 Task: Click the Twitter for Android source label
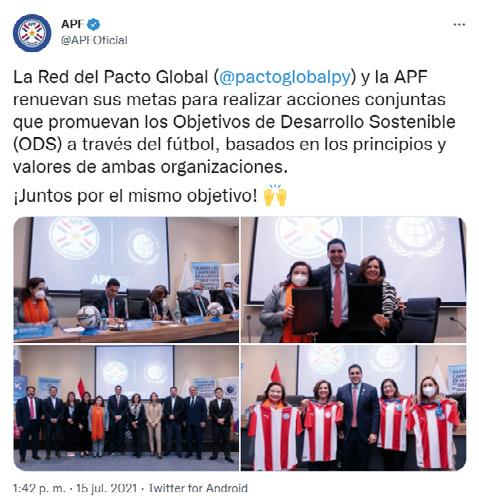point(198,488)
